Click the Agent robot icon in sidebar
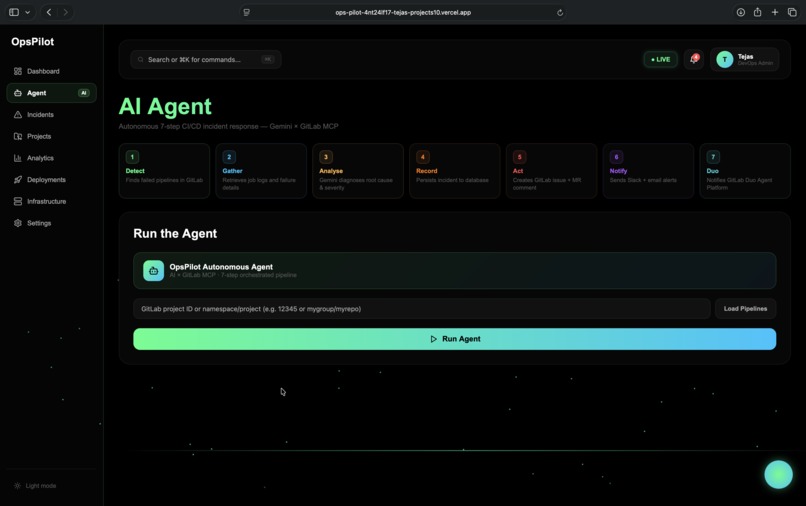806x506 pixels. (18, 93)
